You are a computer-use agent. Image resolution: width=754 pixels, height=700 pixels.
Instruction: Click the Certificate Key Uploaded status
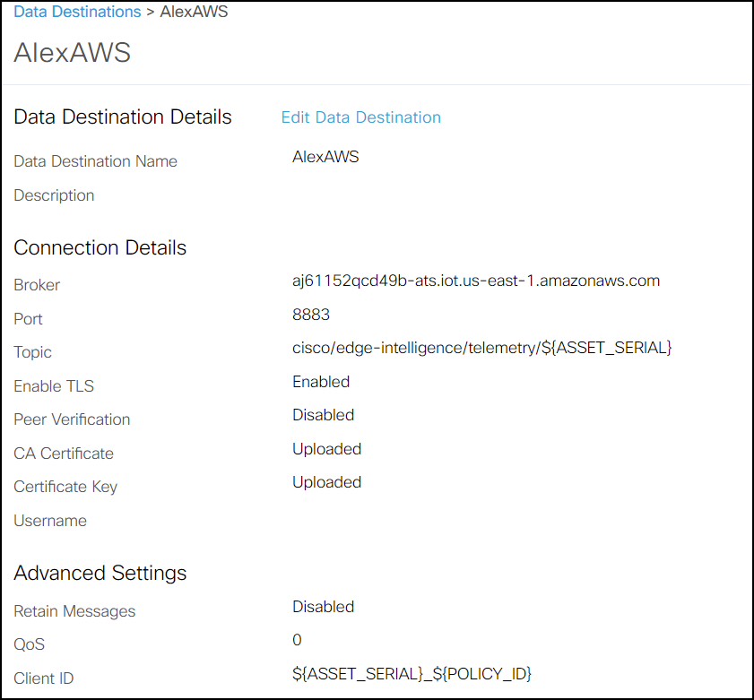pyautogui.click(x=327, y=482)
